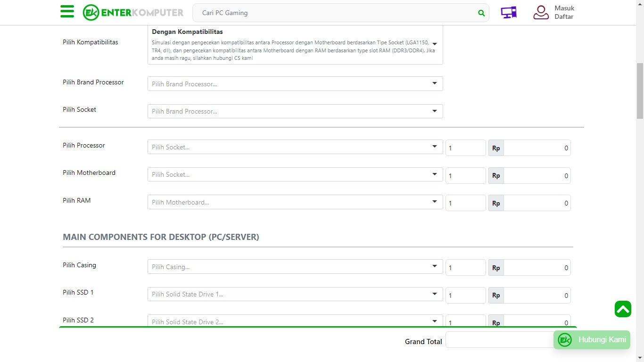Click the Daftar link
This screenshot has height=362, width=644.
click(x=564, y=17)
